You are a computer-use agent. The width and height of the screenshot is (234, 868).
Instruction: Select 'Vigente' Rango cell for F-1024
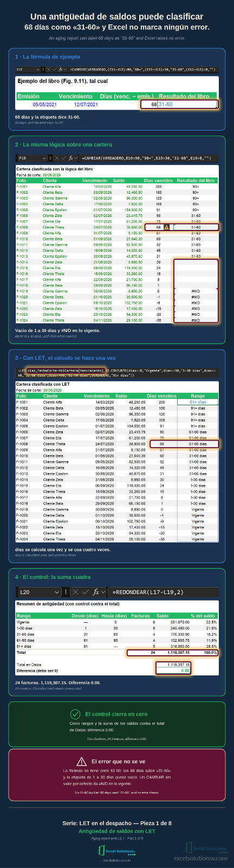[x=198, y=539]
